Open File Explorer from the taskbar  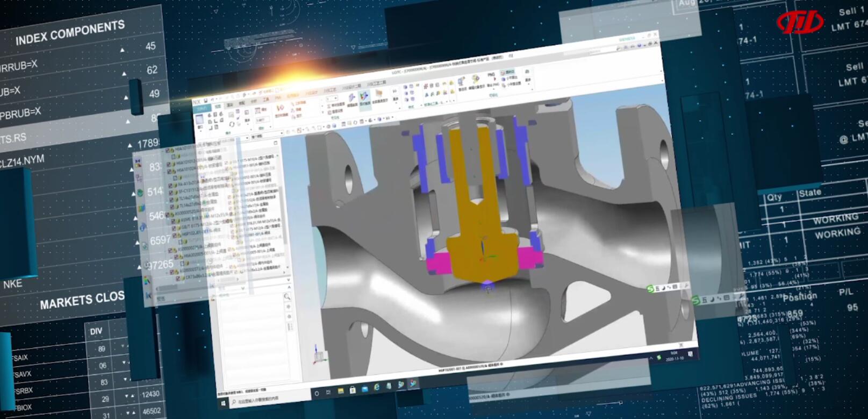pos(340,391)
